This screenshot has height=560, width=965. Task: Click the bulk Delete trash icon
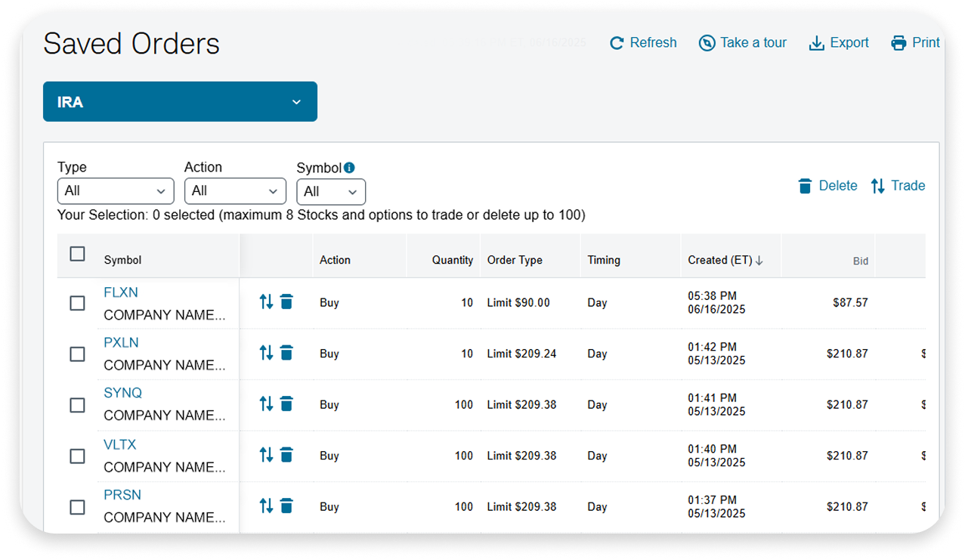coord(805,186)
